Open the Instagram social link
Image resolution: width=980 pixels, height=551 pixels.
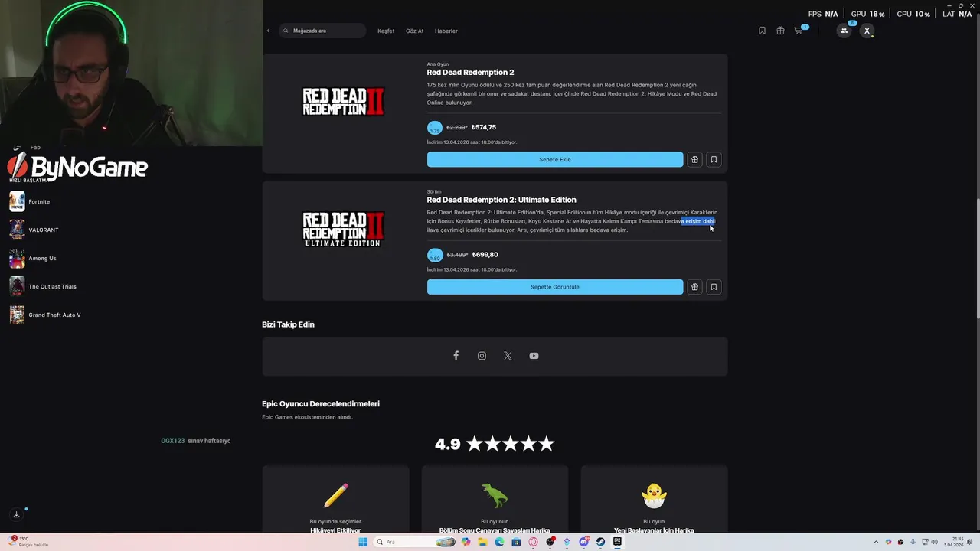482,356
